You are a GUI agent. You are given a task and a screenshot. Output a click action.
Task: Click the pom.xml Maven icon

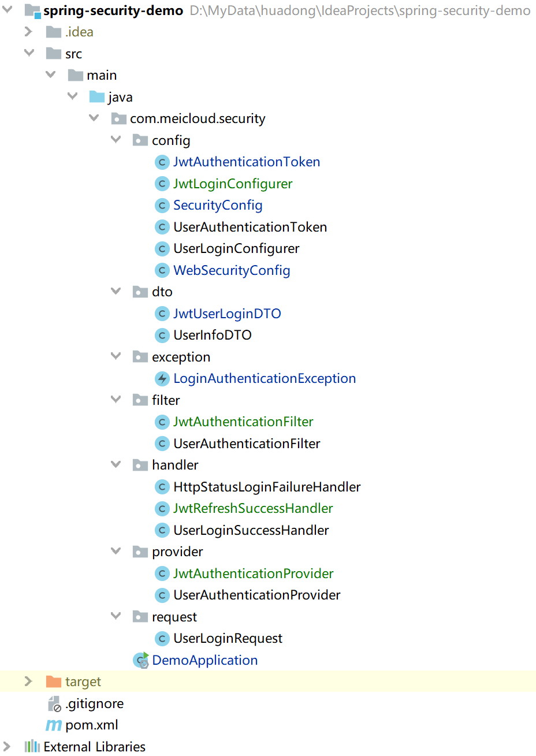pyautogui.click(x=54, y=725)
